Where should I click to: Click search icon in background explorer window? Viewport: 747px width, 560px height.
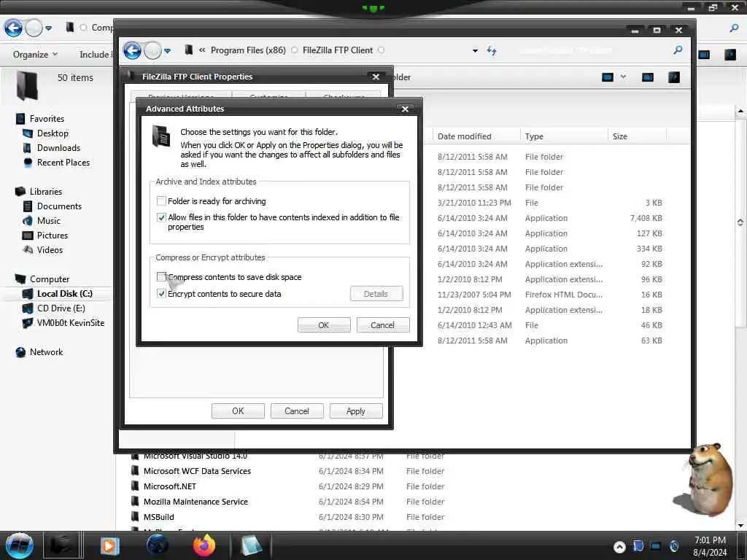click(x=734, y=28)
